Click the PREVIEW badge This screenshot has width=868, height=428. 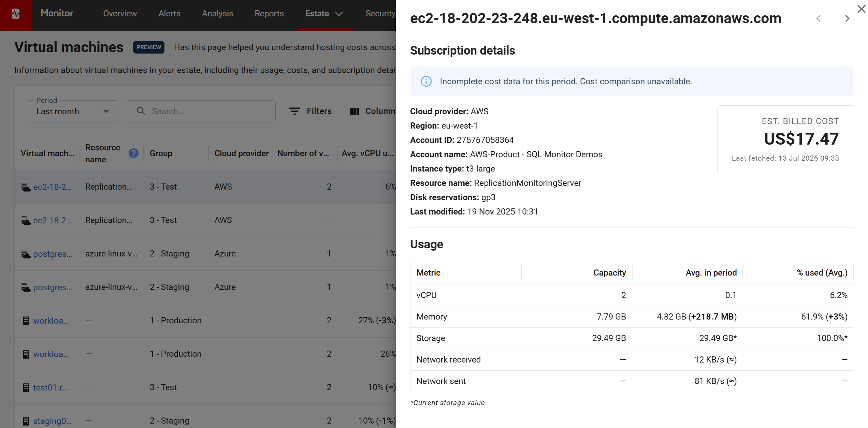149,47
